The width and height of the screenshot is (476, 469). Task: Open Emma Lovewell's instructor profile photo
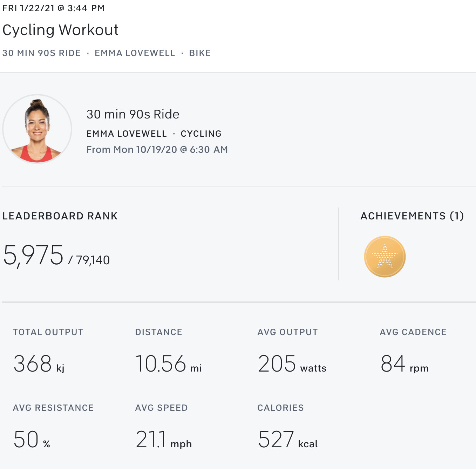[x=37, y=129]
